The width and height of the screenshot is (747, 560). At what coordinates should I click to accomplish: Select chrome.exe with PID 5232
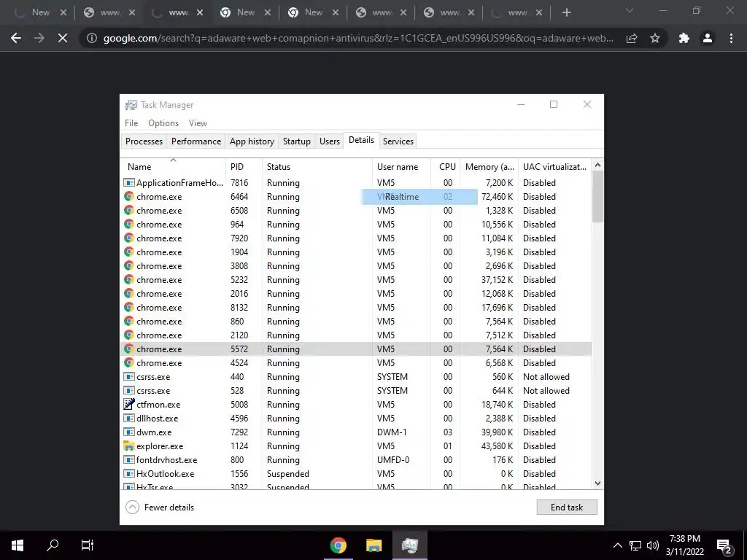pos(356,280)
